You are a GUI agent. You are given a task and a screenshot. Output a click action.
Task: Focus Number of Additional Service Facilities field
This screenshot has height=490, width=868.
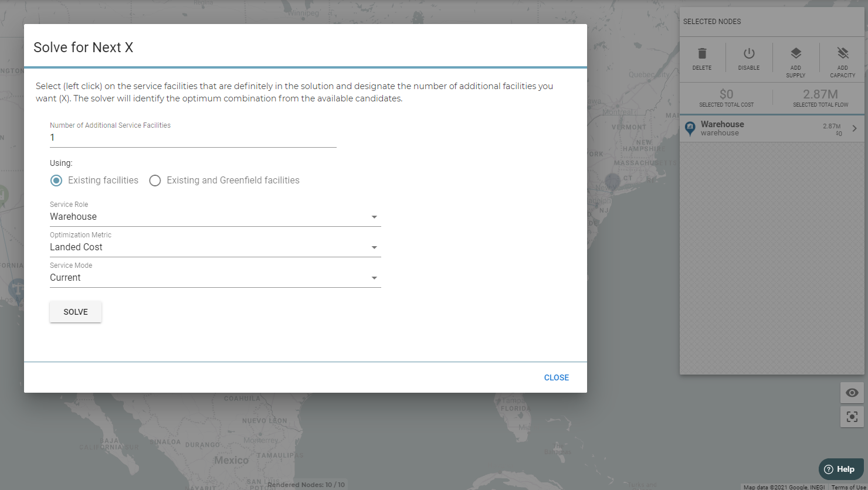(x=193, y=138)
